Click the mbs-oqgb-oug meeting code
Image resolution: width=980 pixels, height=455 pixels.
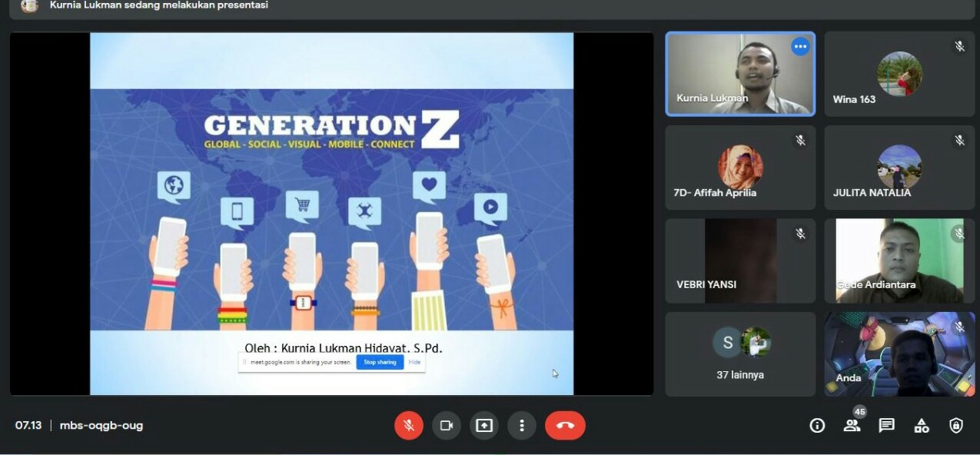point(101,425)
